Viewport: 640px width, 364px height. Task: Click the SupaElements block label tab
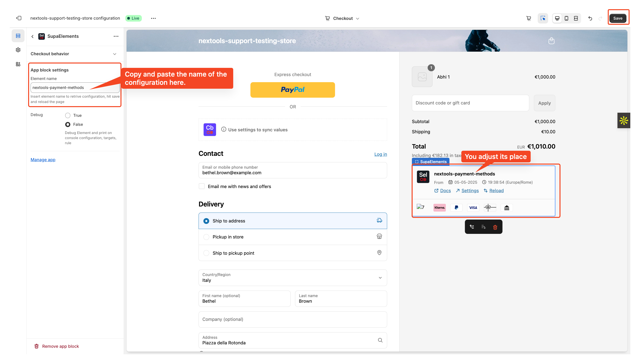pos(431,162)
